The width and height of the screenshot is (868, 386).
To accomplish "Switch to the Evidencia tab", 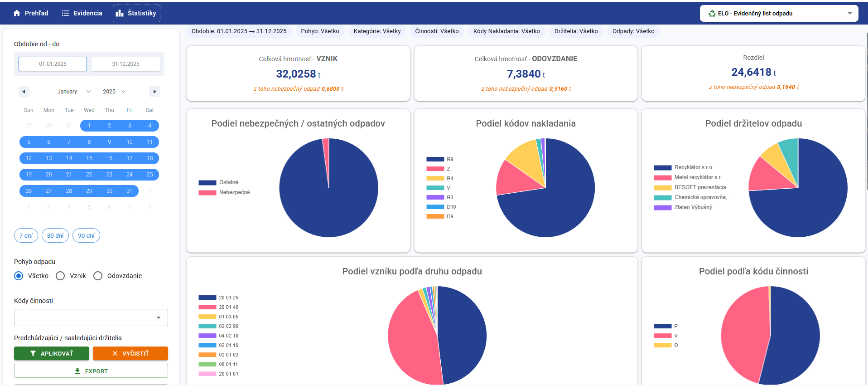I will (x=82, y=13).
